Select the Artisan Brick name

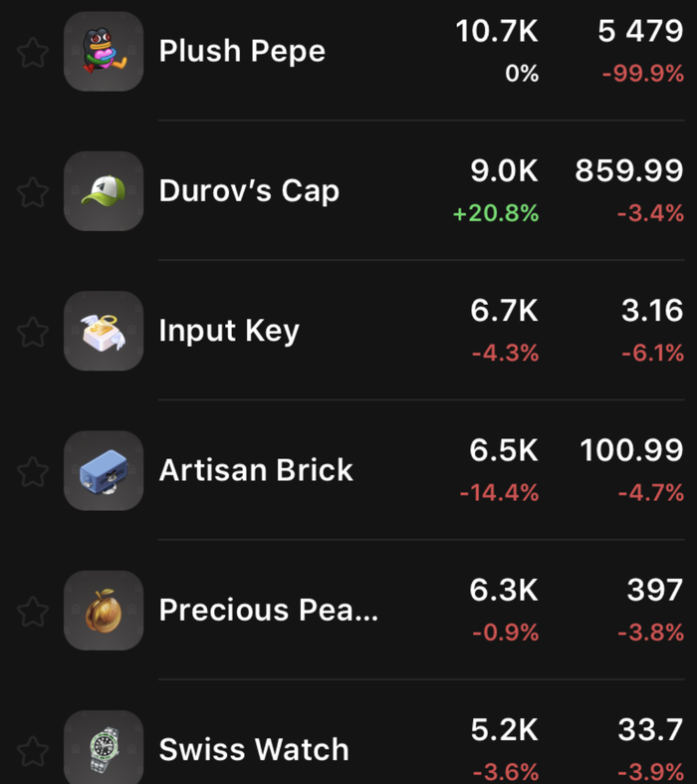click(256, 470)
